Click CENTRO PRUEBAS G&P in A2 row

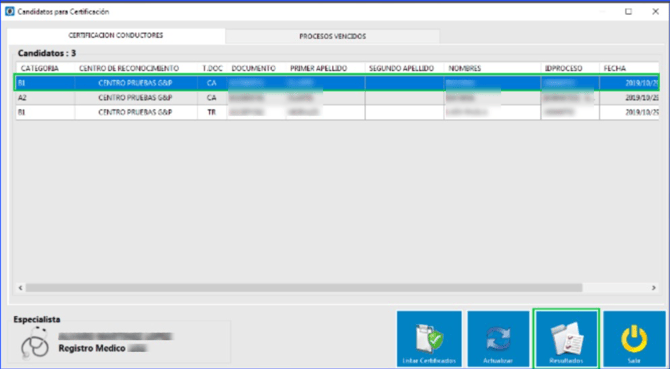tap(135, 98)
